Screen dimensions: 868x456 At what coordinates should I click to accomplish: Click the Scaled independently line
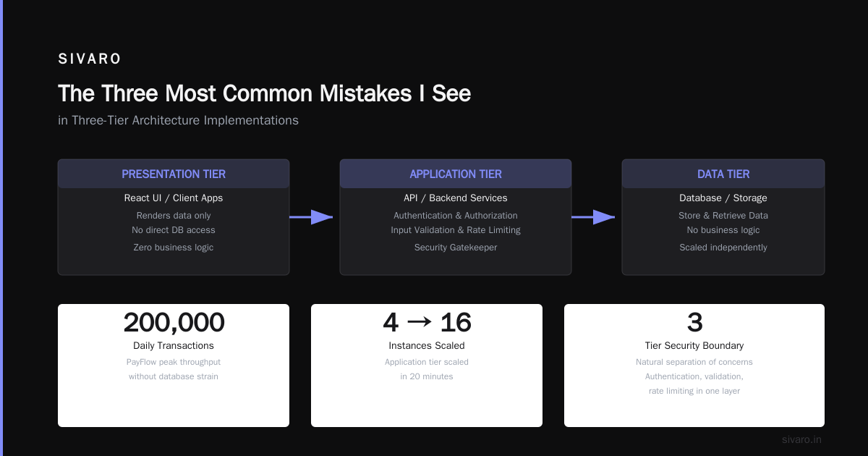(723, 248)
